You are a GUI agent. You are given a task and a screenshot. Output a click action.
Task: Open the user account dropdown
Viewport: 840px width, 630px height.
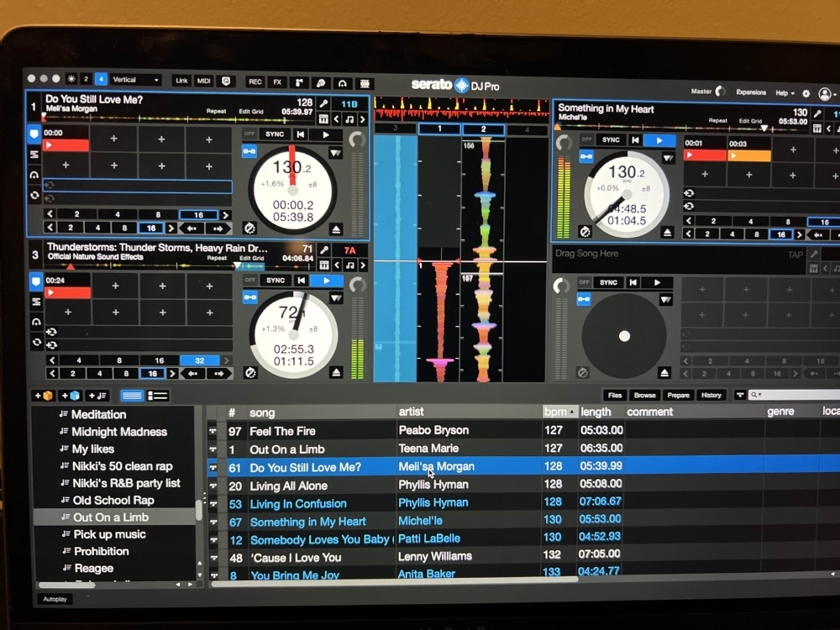[x=827, y=94]
